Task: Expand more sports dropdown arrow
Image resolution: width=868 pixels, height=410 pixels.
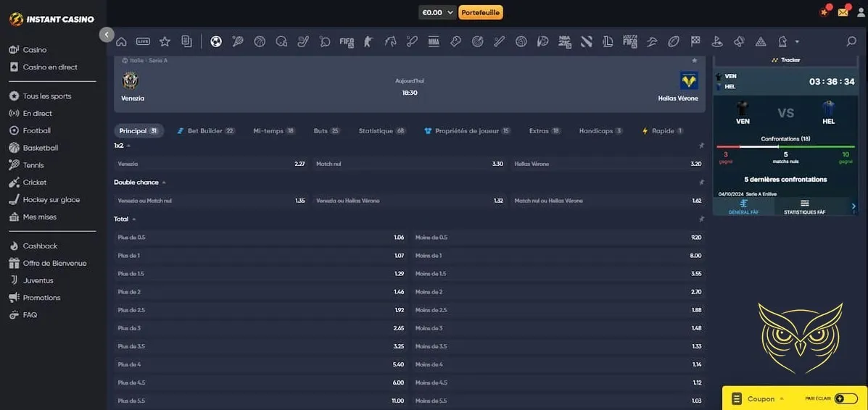Action: click(797, 41)
